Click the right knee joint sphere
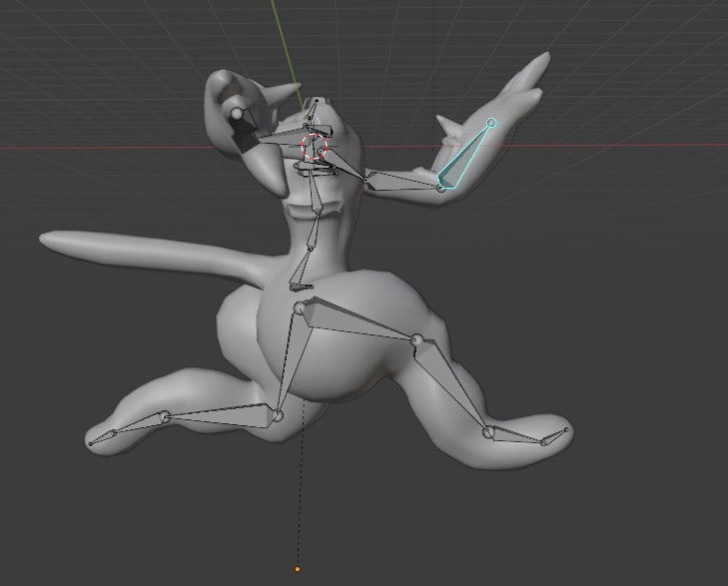The image size is (728, 586). click(417, 340)
